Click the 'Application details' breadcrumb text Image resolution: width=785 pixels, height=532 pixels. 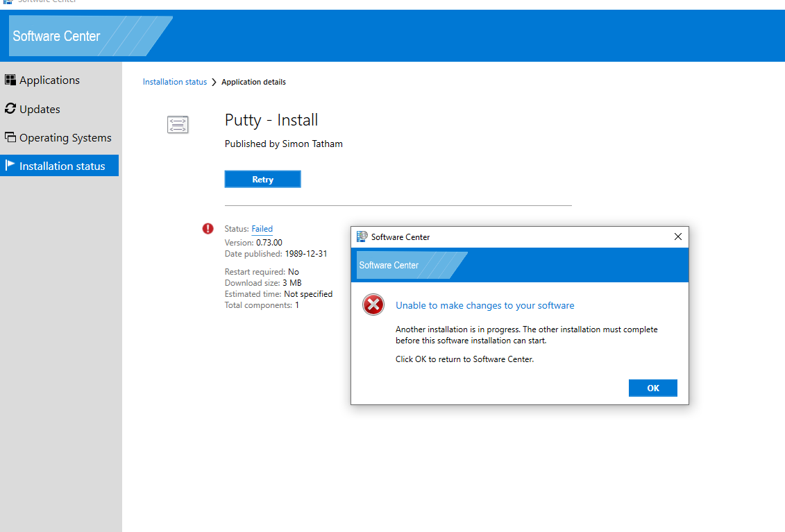coord(254,82)
